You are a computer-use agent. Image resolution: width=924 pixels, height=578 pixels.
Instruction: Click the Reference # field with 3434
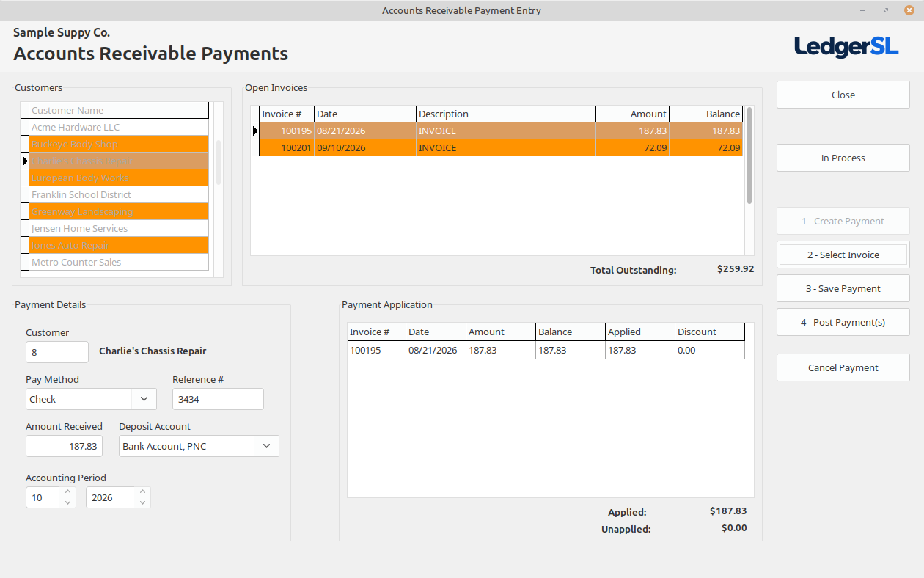(218, 399)
